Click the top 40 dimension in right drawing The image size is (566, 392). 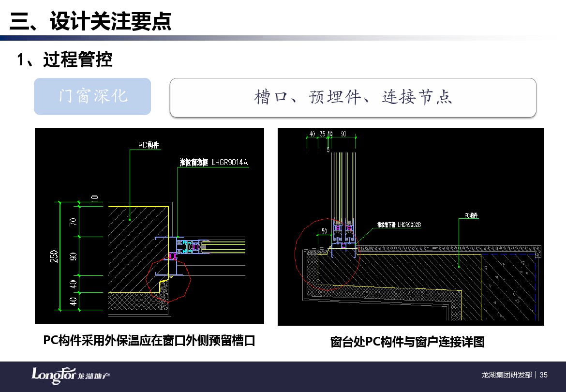(312, 134)
